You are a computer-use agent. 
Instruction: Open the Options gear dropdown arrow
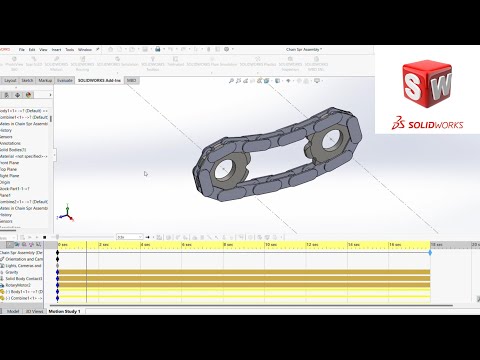pos(232,49)
